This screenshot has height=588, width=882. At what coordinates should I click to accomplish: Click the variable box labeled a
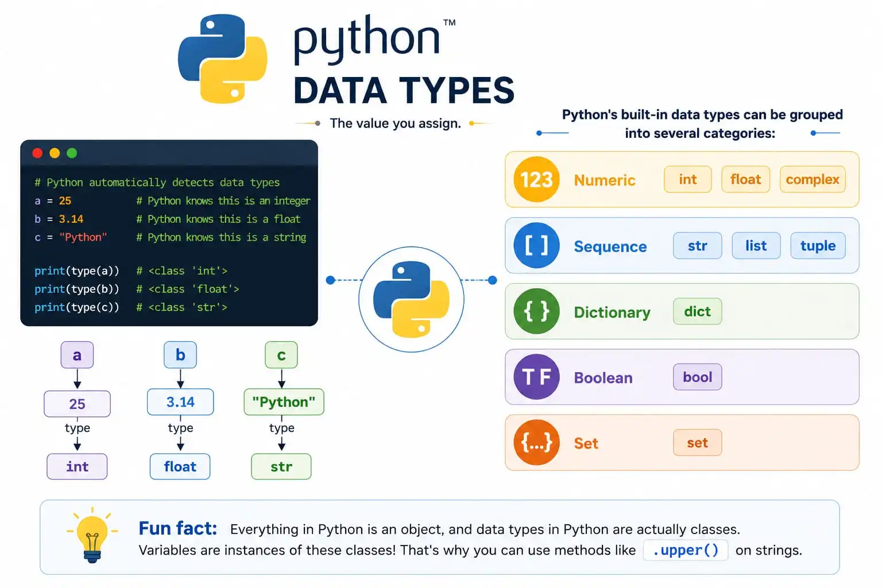[77, 355]
